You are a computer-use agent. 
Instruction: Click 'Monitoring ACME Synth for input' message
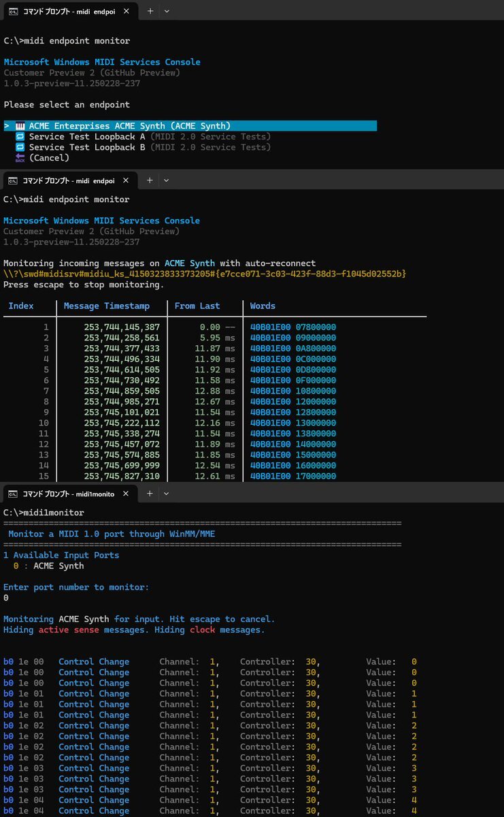(139, 619)
